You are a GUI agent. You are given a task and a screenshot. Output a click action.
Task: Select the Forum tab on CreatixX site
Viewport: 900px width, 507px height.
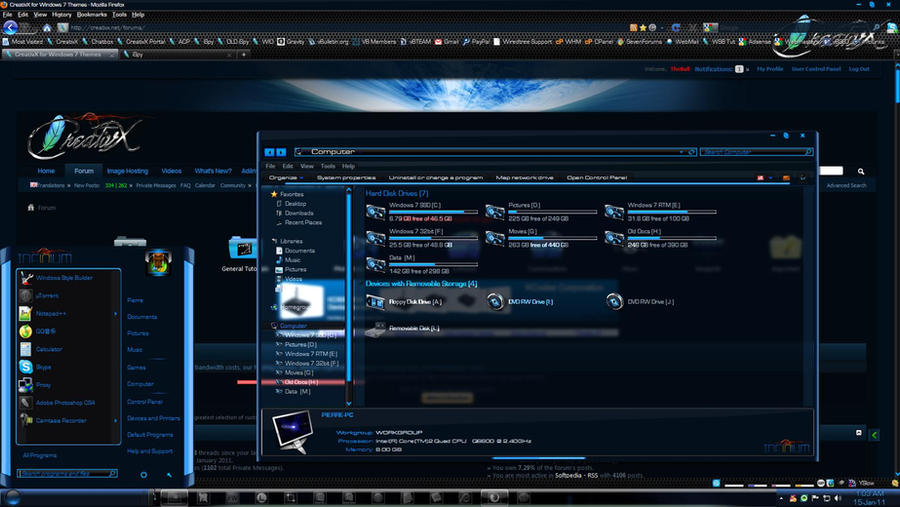83,171
